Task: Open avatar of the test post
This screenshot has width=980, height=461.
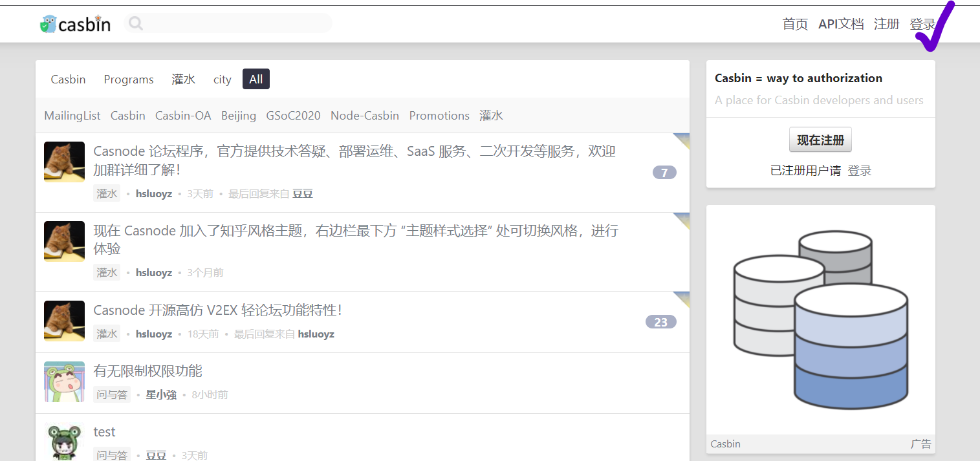Action: [x=64, y=442]
